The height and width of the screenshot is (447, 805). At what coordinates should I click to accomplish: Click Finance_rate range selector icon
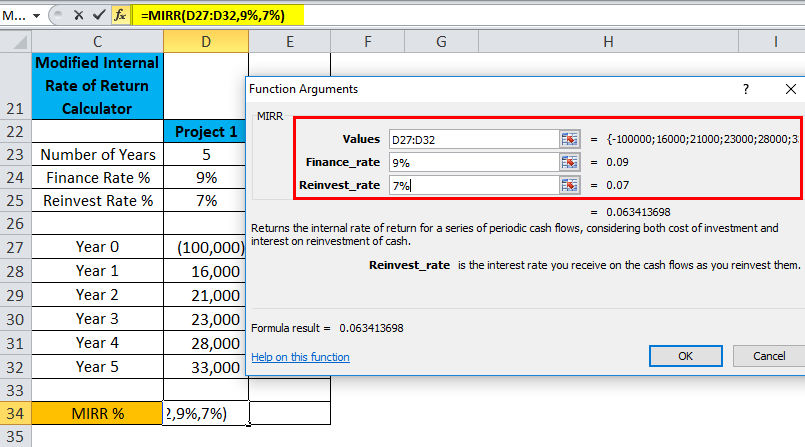coord(569,162)
